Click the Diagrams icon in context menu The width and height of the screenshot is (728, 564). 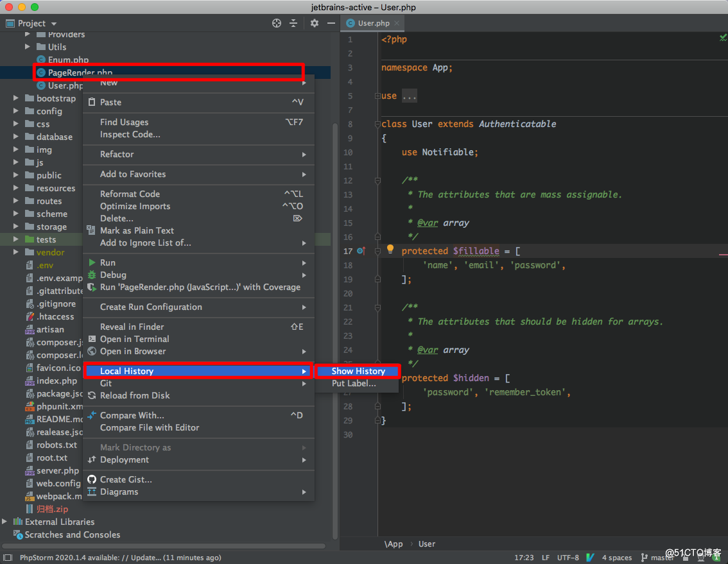[92, 491]
